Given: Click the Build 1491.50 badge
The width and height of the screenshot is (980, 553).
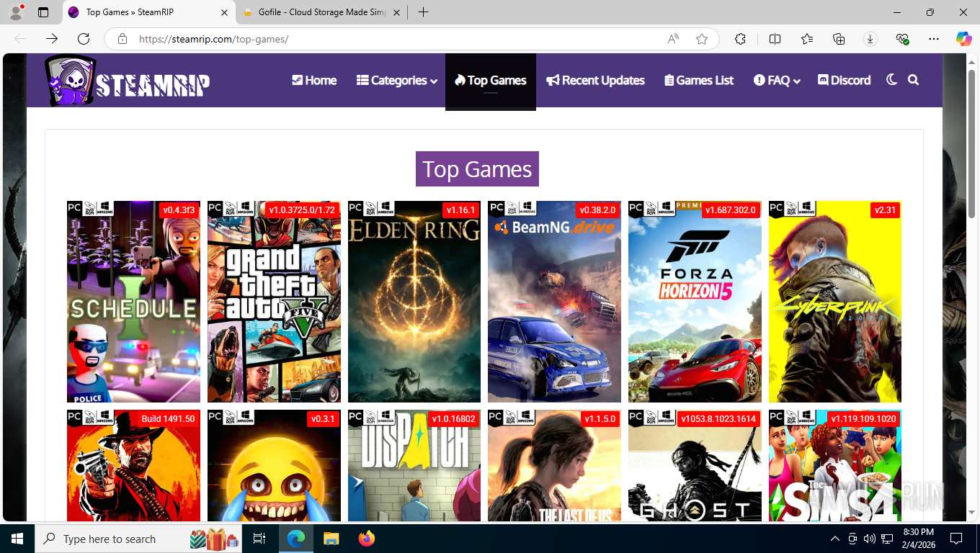Looking at the screenshot, I should pyautogui.click(x=168, y=419).
